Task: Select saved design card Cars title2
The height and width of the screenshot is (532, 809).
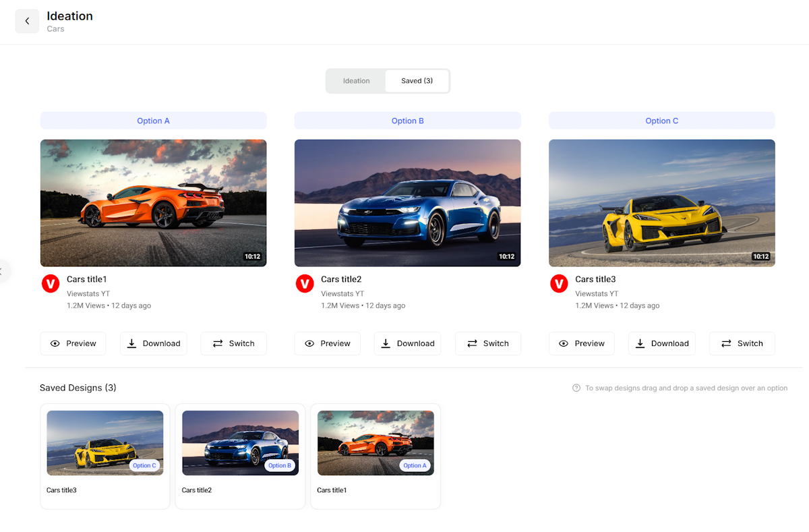Action: (x=241, y=456)
